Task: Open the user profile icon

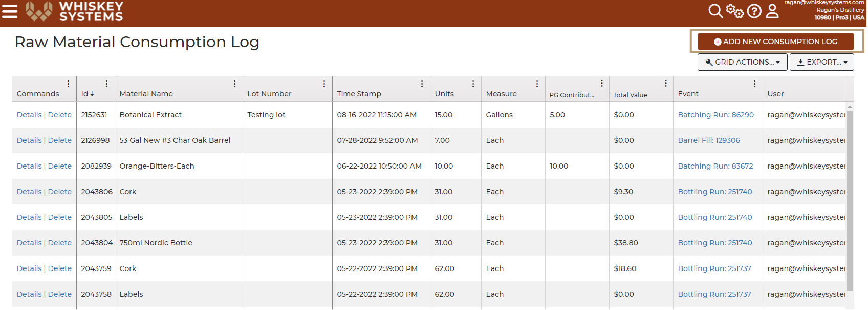Action: tap(772, 11)
